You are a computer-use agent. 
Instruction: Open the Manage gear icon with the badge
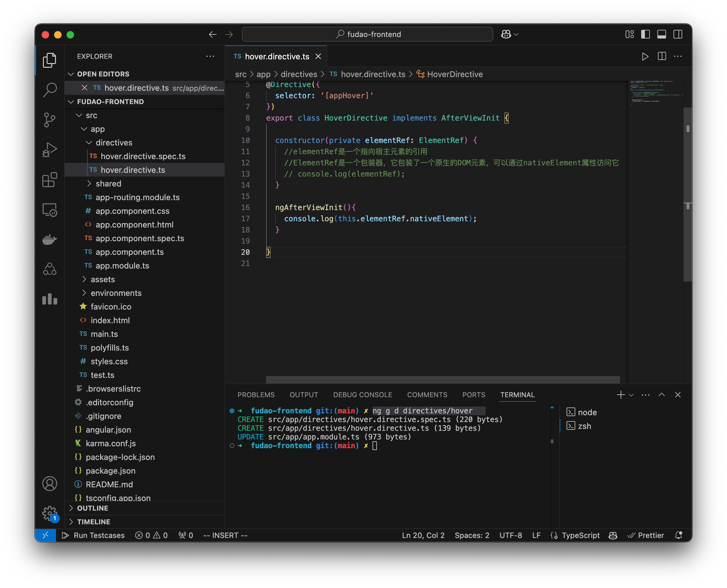(50, 513)
